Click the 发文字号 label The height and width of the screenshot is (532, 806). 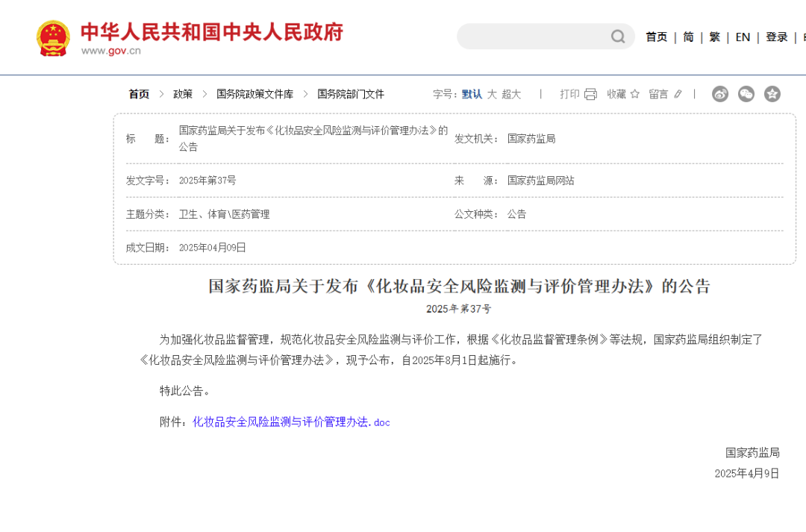[x=148, y=181]
